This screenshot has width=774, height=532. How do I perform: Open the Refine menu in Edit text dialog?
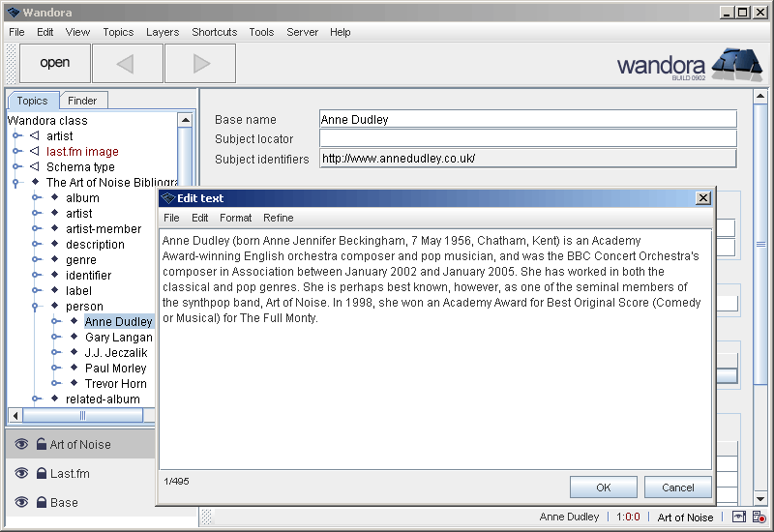[279, 219]
